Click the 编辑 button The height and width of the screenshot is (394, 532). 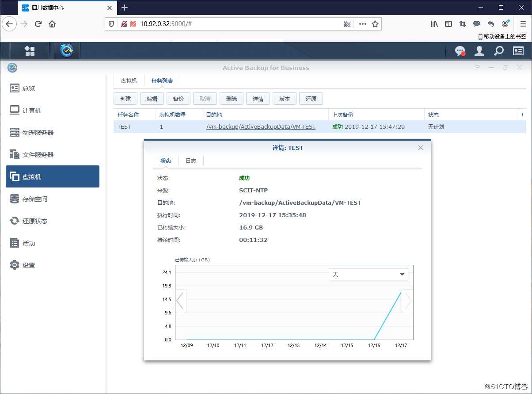pyautogui.click(x=152, y=99)
